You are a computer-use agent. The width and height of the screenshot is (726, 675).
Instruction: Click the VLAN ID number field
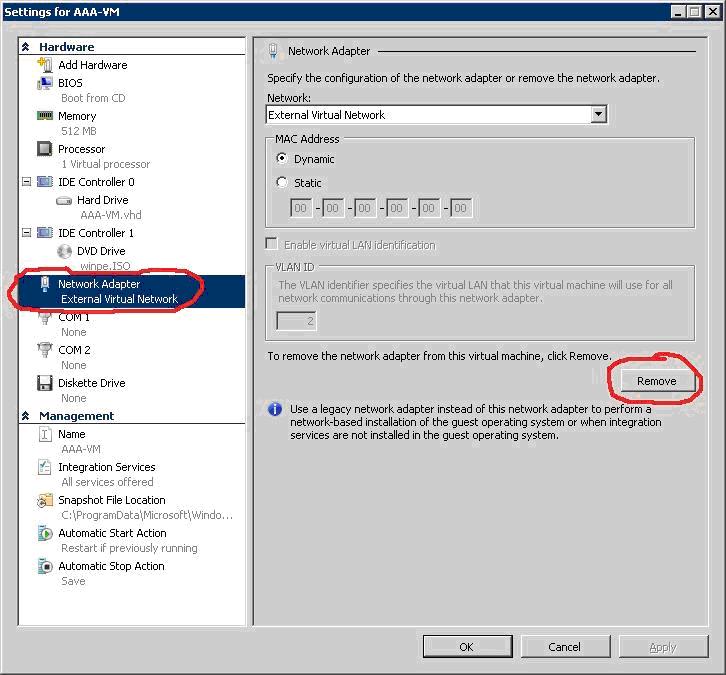(x=296, y=321)
